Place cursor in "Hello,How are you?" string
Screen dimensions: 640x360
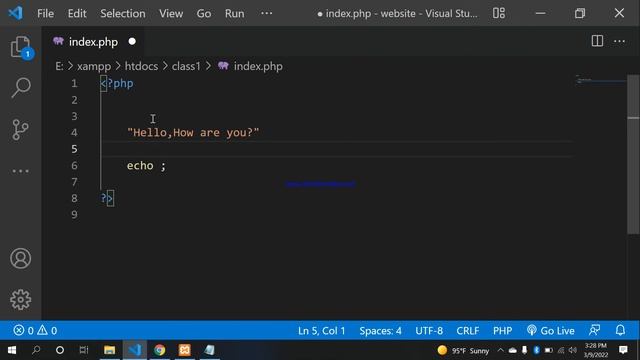193,133
